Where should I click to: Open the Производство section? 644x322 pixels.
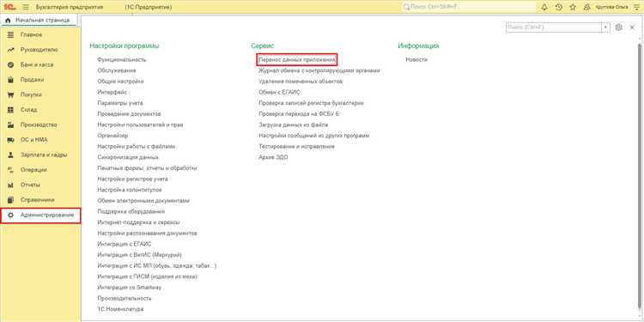click(x=39, y=125)
